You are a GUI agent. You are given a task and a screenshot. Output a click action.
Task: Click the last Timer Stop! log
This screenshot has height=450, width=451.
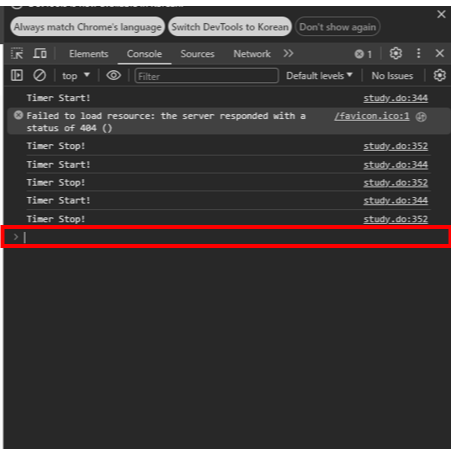(56, 219)
